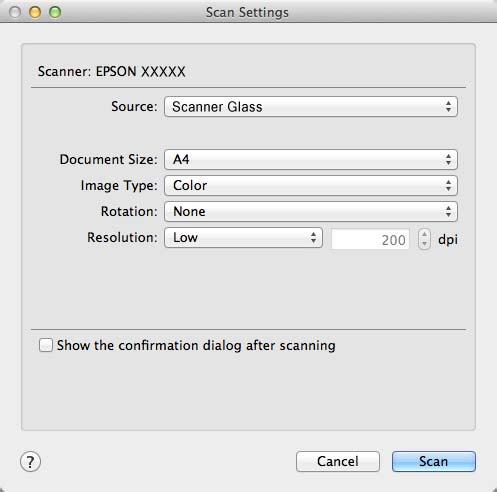Open the Image Type dropdown set to Color
Image resolution: width=497 pixels, height=492 pixels.
click(x=311, y=185)
